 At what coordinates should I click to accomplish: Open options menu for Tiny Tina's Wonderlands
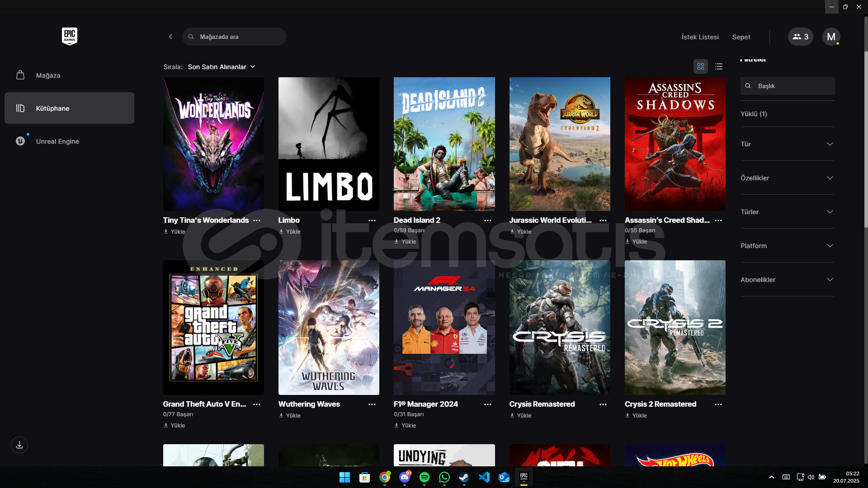coord(257,221)
